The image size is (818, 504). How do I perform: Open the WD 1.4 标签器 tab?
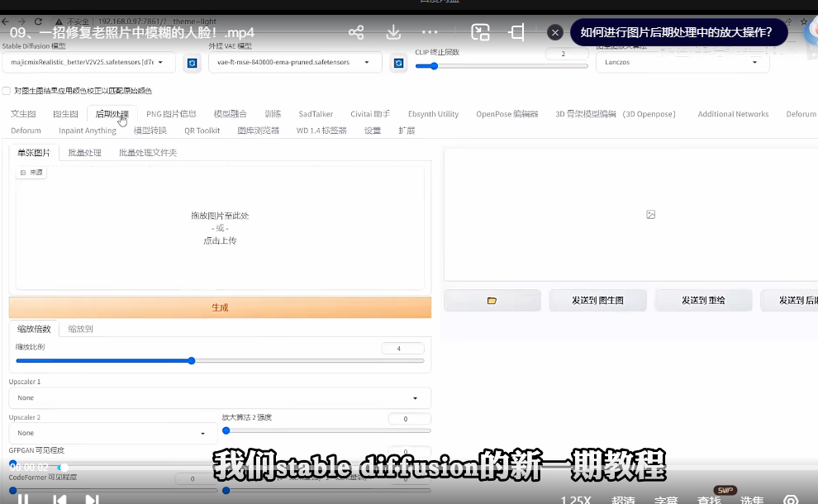pos(321,131)
